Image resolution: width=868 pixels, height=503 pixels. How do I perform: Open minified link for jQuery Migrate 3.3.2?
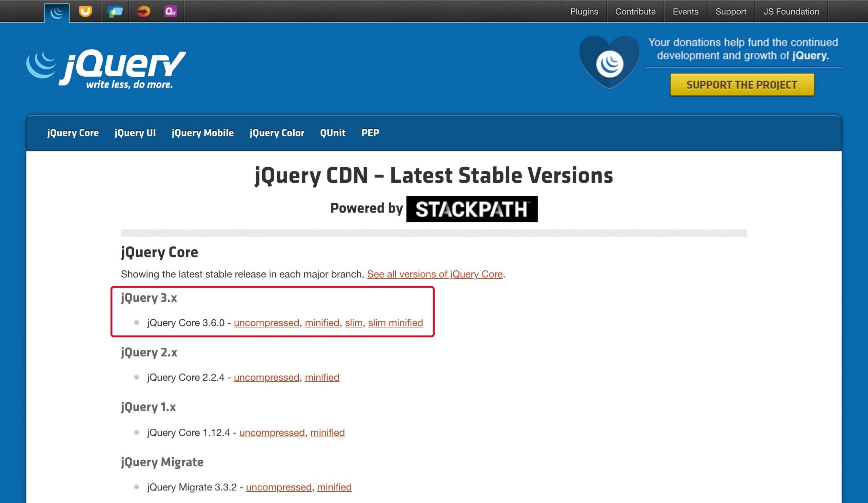click(x=334, y=487)
